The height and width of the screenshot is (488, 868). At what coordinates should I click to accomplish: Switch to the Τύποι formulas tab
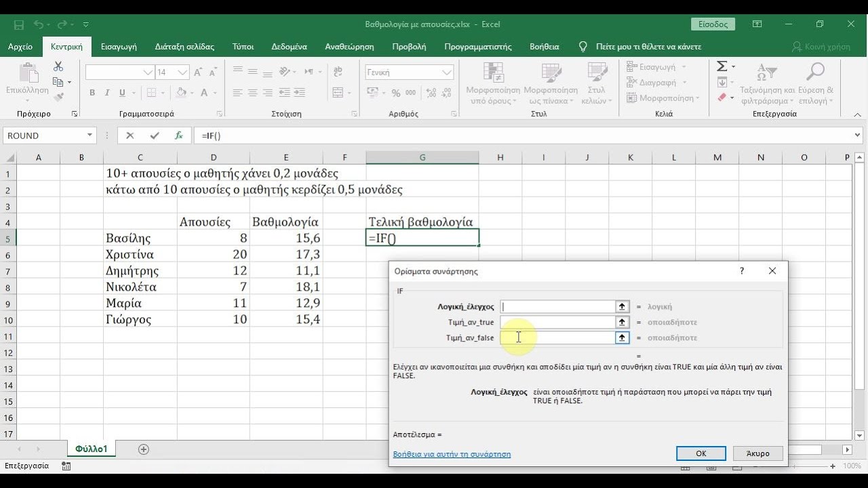click(243, 47)
